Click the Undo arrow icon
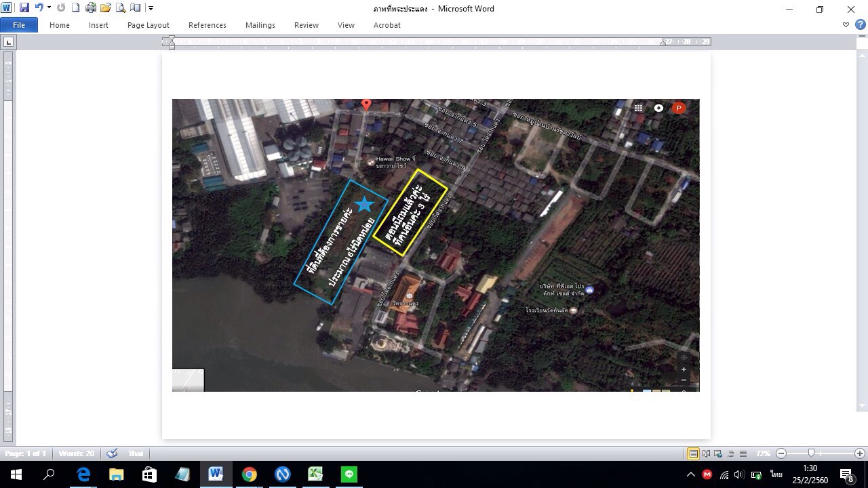This screenshot has width=868, height=488. point(39,8)
